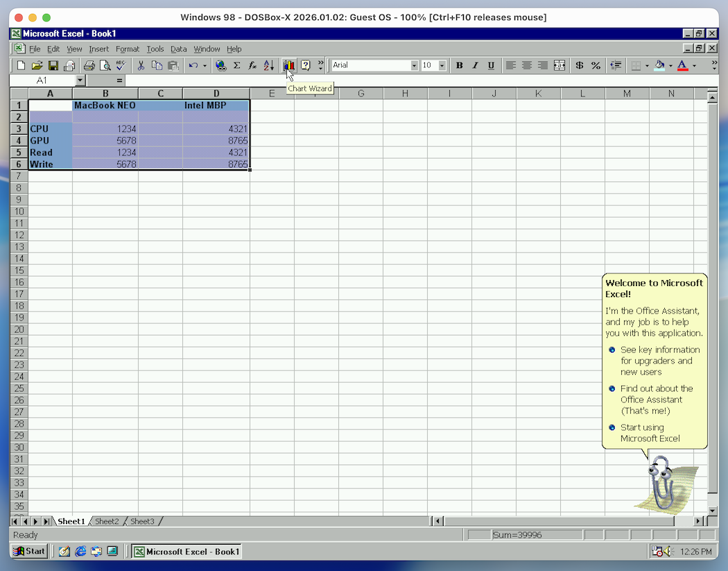The image size is (728, 571).
Task: Click Microsoft Excel - Book1 taskbar button
Action: point(187,552)
